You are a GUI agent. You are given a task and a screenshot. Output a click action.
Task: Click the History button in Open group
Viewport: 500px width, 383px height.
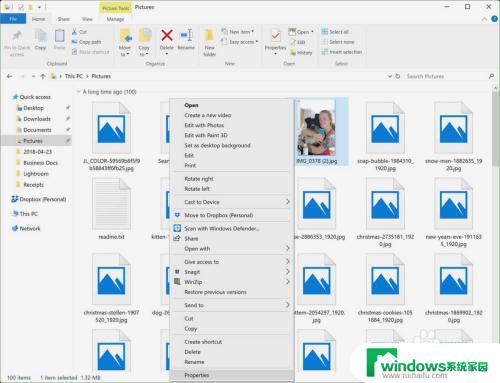[301, 53]
